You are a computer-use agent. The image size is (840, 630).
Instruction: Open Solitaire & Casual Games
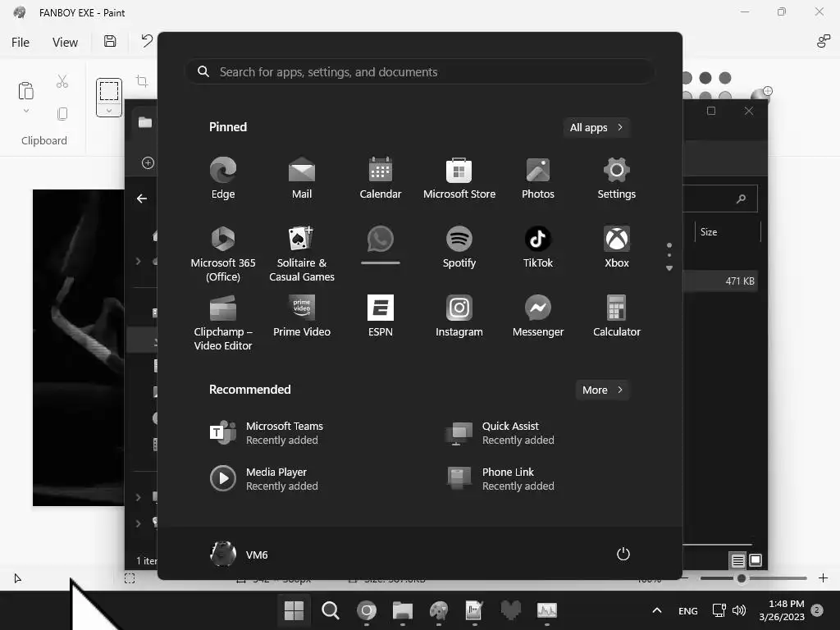point(302,253)
